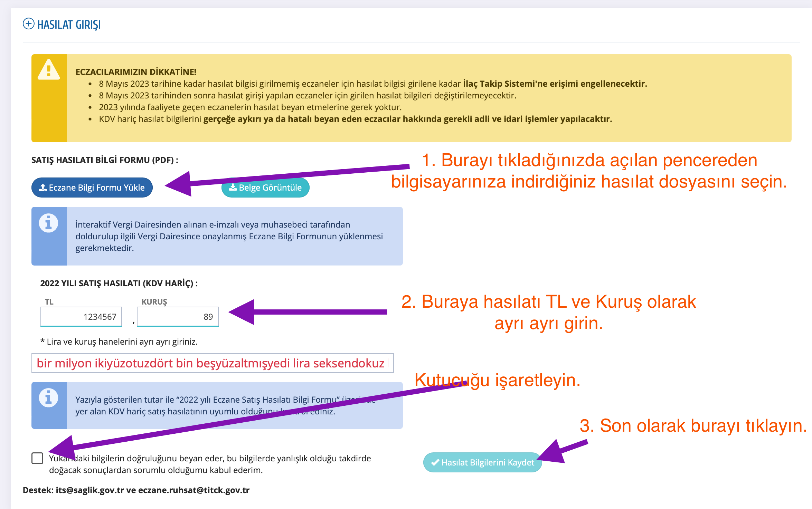Click SATIŞ HASILATI BİLGİ FORMU (PDF) label

105,160
